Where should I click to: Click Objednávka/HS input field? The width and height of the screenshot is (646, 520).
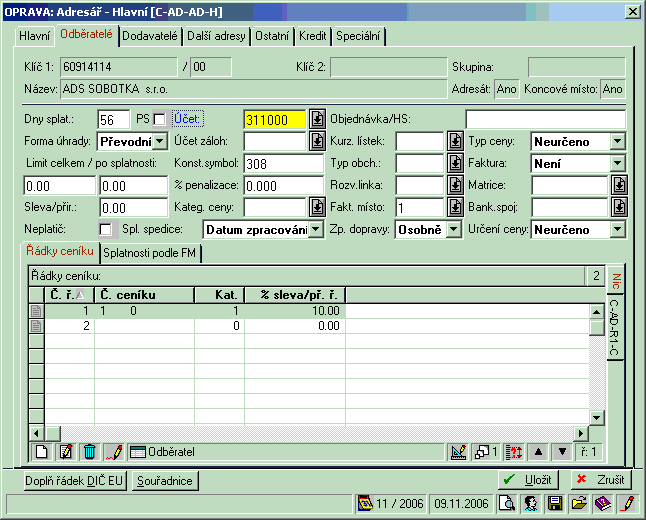[545, 119]
